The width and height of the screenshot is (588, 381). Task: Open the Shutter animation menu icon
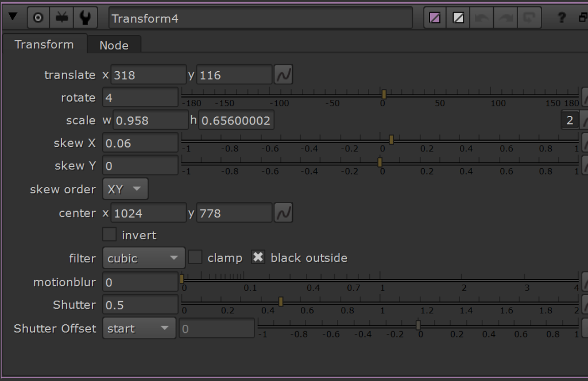(x=585, y=305)
